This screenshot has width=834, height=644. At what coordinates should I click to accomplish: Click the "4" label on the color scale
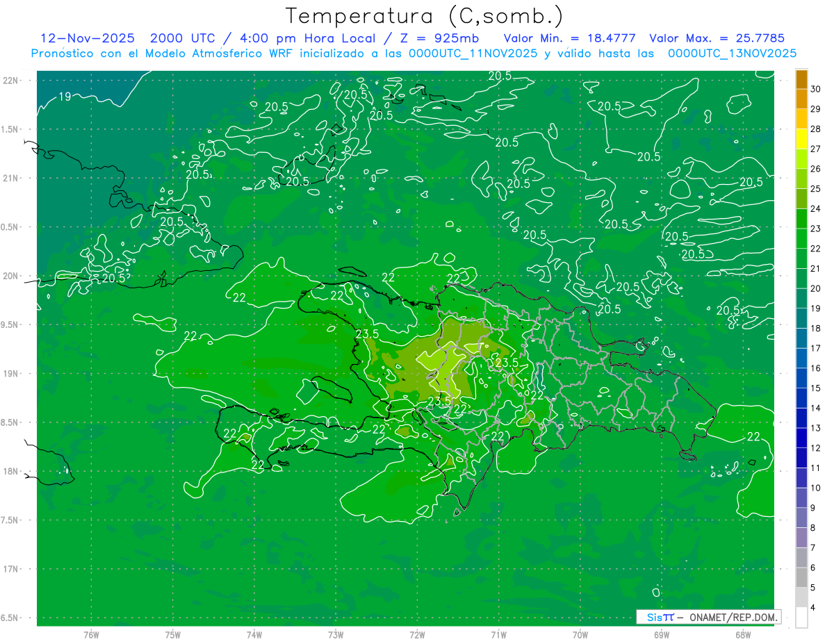(814, 608)
